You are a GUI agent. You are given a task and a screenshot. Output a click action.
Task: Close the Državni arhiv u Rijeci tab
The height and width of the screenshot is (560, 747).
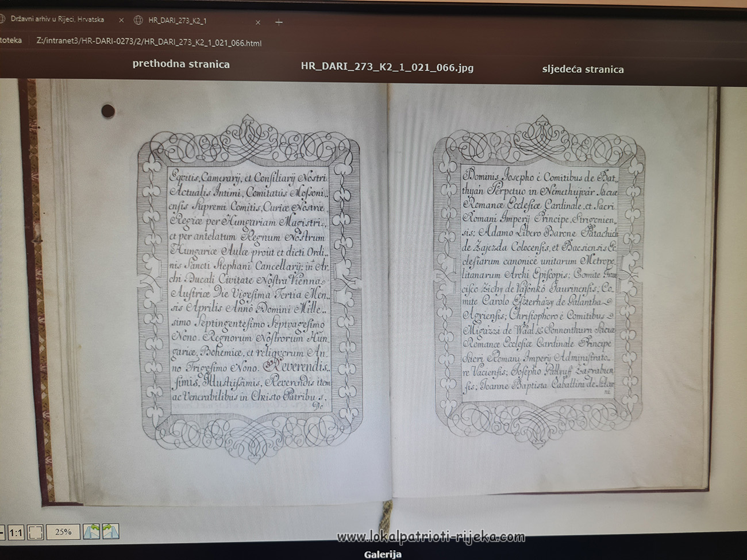[x=121, y=20]
